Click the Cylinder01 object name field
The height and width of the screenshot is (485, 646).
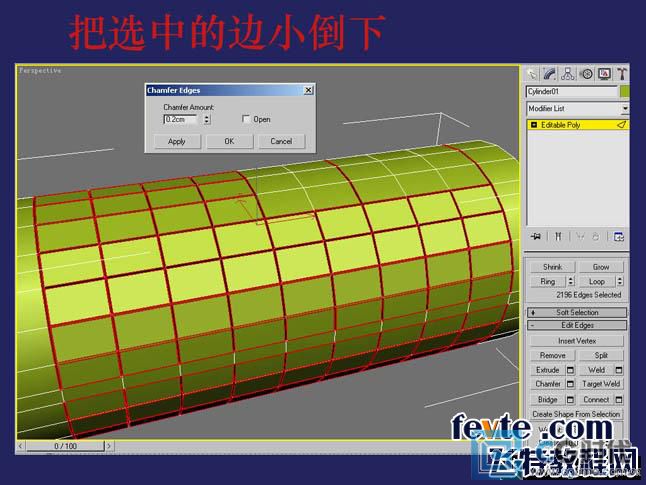click(x=572, y=91)
